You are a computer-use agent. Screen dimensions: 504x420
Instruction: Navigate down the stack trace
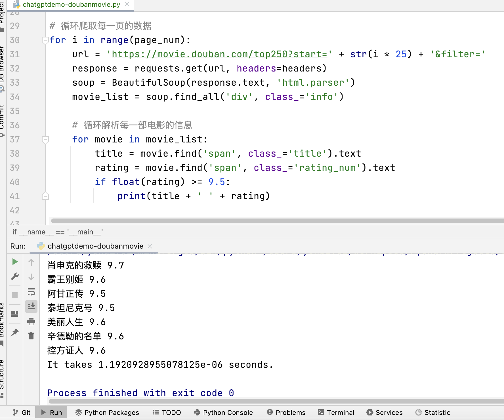click(31, 277)
